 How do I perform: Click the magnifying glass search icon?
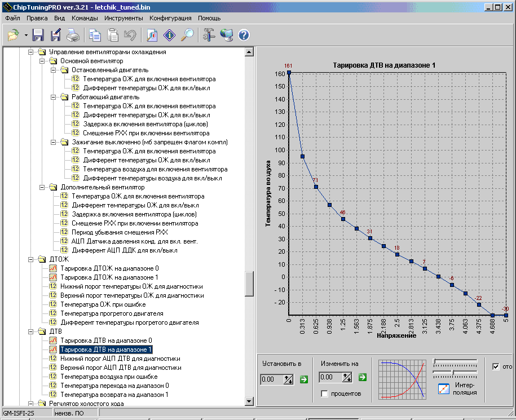(187, 36)
